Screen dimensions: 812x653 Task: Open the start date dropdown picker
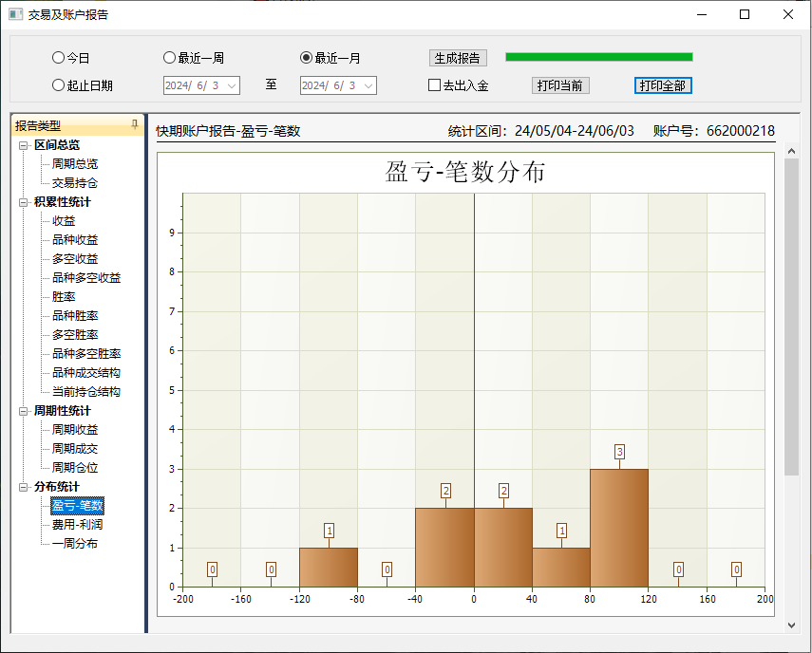pyautogui.click(x=232, y=85)
